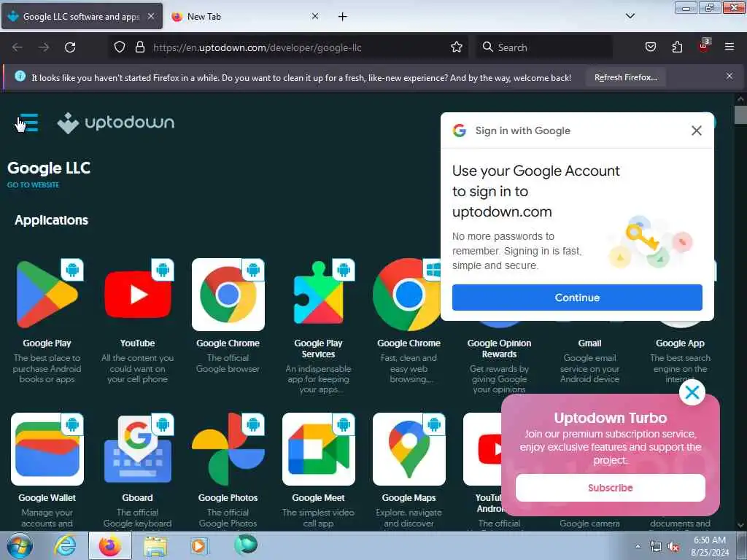The height and width of the screenshot is (560, 747).
Task: Open the Android Google Chrome icon
Action: point(228,295)
